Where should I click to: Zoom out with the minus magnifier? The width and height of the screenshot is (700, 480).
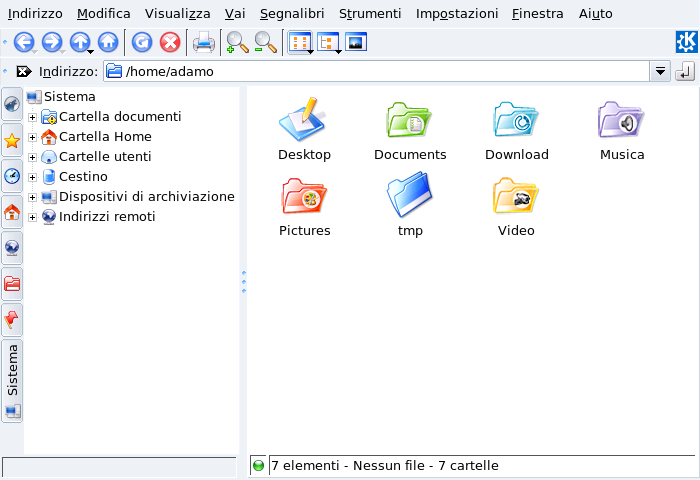tap(265, 43)
